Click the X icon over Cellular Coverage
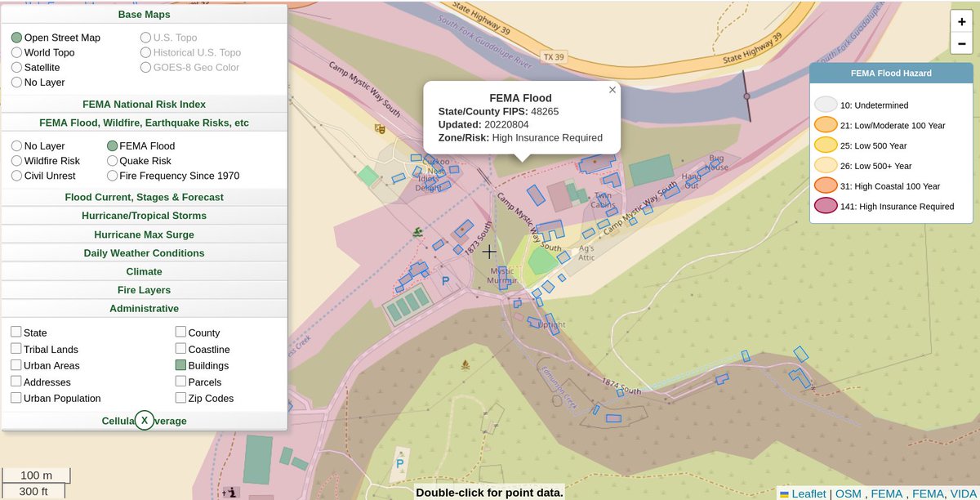 click(145, 420)
